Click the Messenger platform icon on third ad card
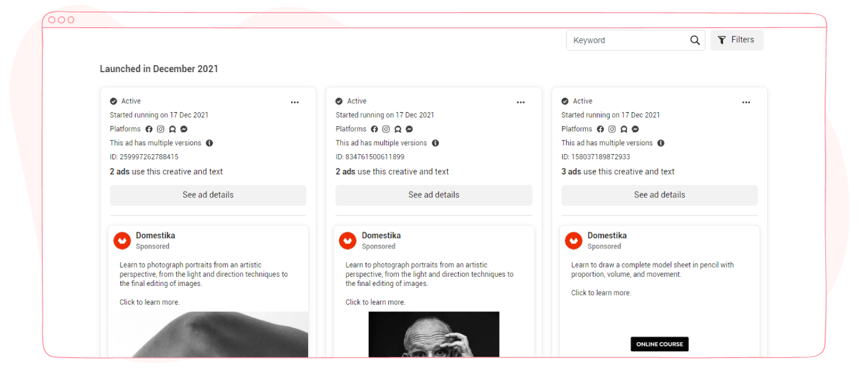 click(x=635, y=129)
